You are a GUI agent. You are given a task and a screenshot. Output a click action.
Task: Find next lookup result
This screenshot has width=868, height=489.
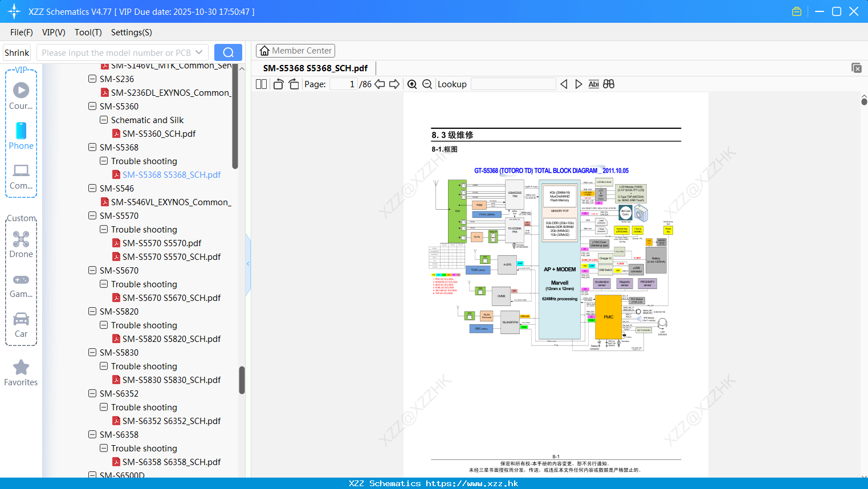578,84
